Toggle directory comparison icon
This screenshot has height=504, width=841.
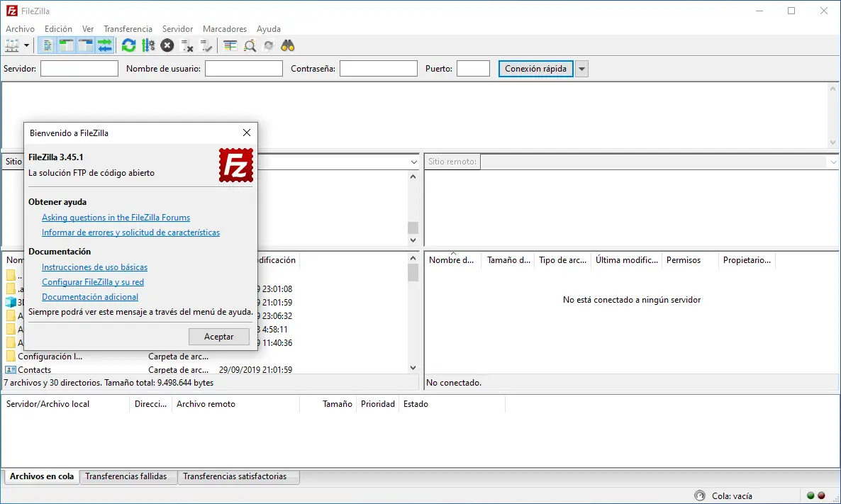(x=250, y=45)
